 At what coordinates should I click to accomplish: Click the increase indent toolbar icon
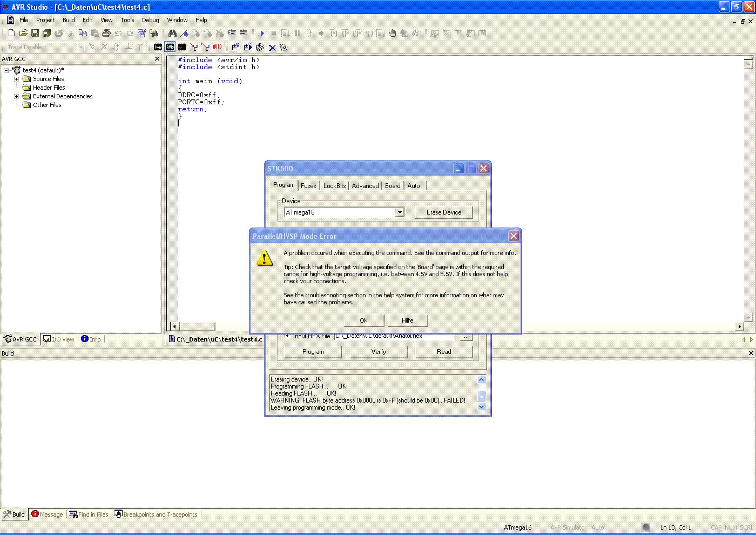pyautogui.click(x=232, y=34)
